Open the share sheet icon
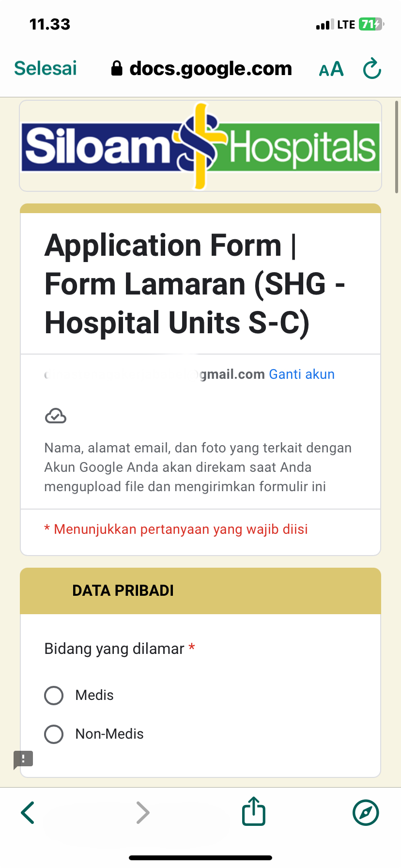401x868 pixels. 254,811
